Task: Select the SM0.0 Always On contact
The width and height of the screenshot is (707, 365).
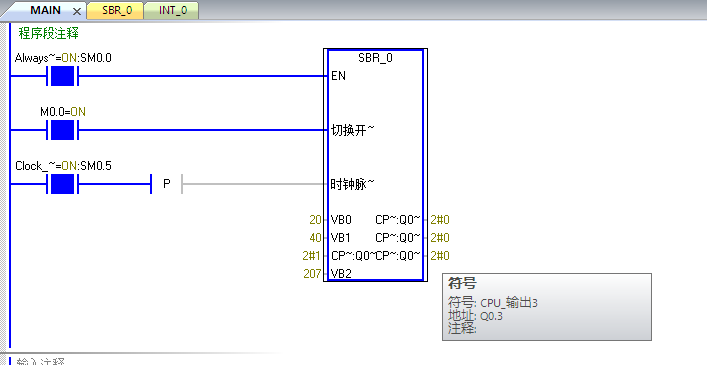Action: coord(62,76)
